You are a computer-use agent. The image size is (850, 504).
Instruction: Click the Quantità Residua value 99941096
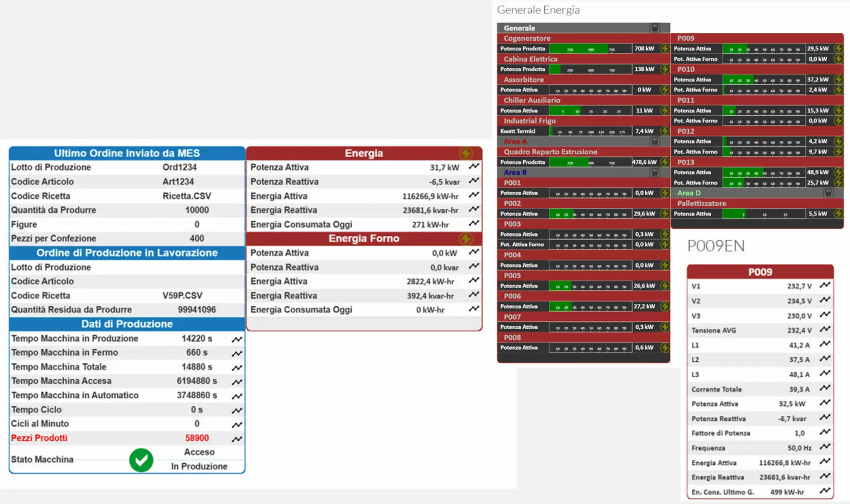coord(197,310)
